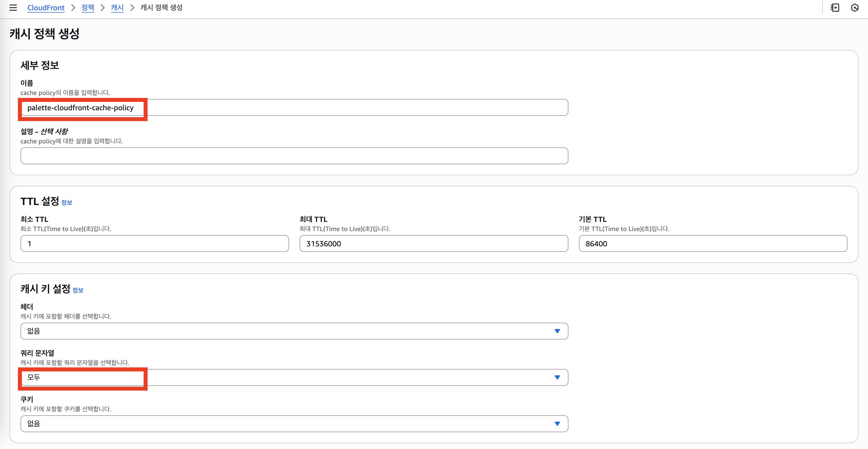Screen dimensions: 868x449
Task: Click the 쿠키 dropdown arrow icon
Action: (557, 423)
